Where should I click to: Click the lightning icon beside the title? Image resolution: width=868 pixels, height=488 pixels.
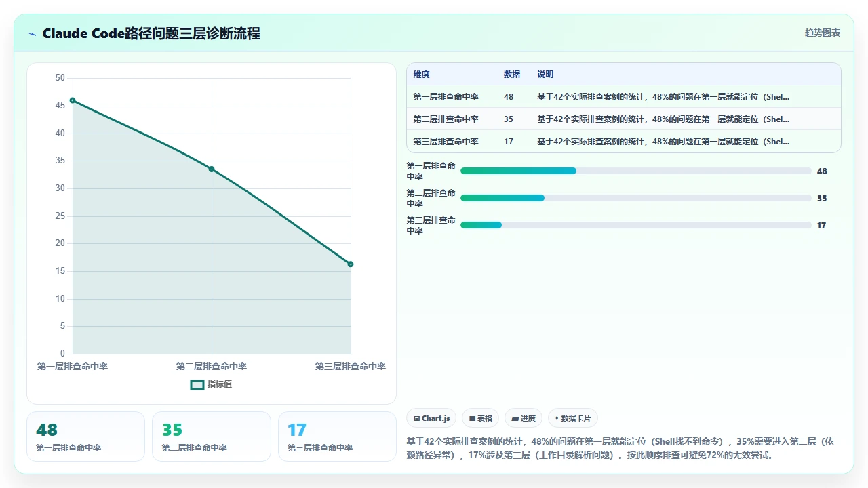[x=33, y=34]
